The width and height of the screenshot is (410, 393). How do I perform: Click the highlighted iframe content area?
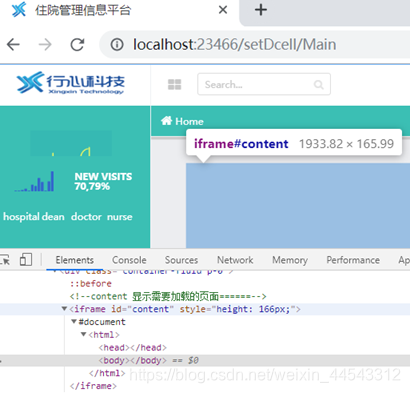298,205
